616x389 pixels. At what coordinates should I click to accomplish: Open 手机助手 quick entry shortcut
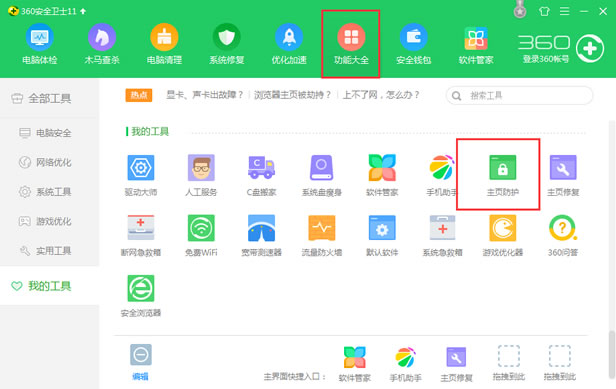[405, 364]
